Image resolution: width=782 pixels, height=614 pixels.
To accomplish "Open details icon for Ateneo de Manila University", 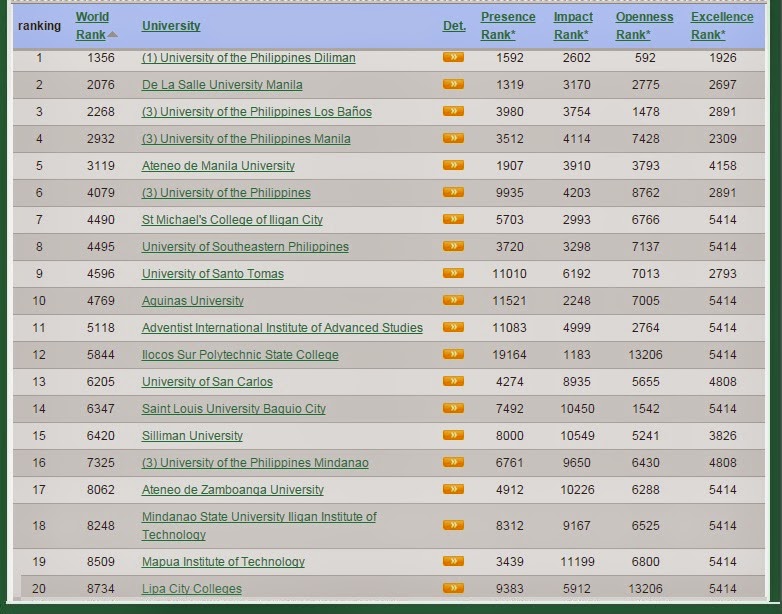I will pos(453,165).
